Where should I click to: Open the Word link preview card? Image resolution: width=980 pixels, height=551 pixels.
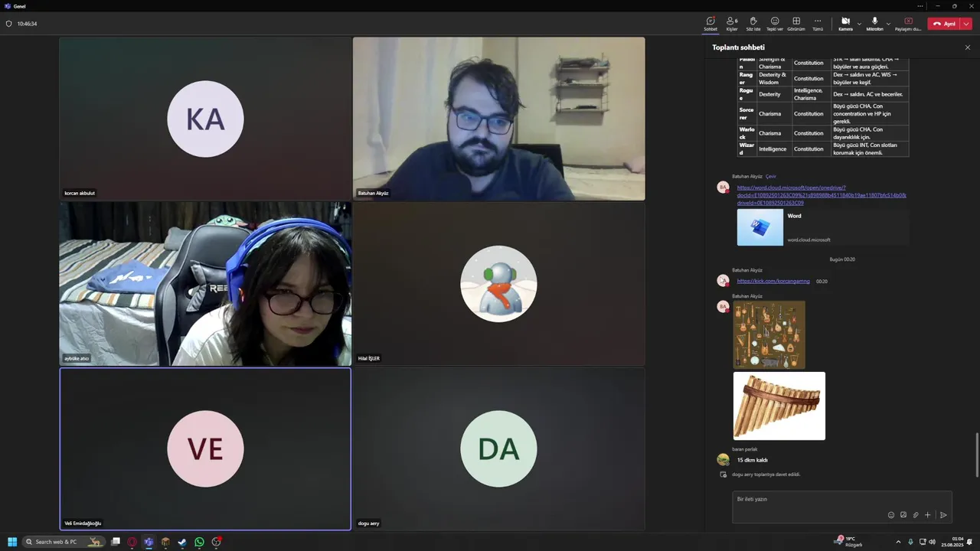point(822,227)
